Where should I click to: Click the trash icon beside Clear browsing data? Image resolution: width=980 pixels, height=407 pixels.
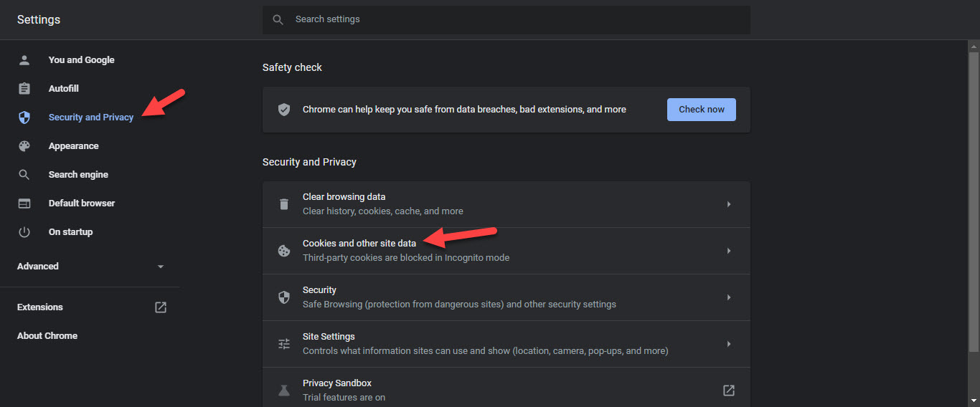(x=284, y=204)
